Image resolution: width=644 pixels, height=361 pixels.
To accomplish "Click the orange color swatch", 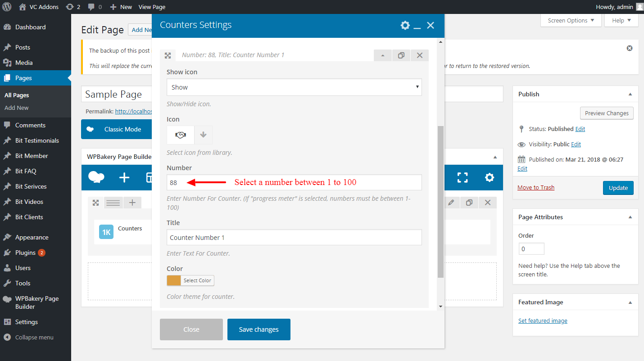I will (174, 280).
